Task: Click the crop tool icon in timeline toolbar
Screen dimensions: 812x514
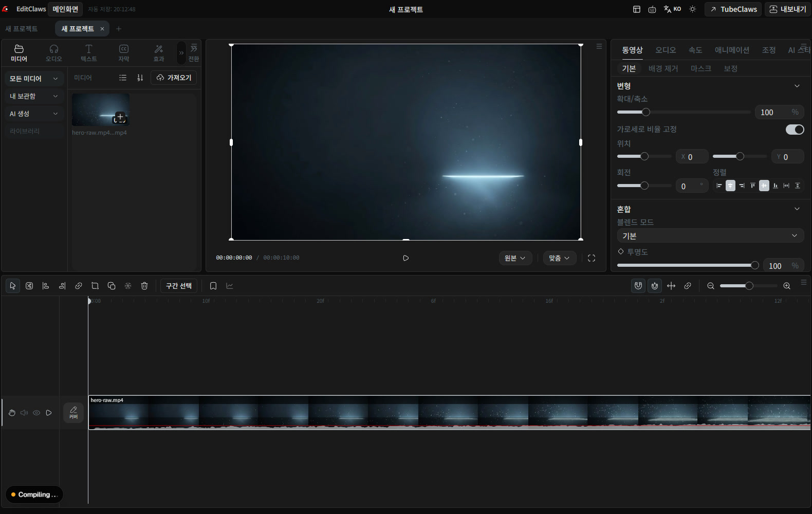Action: 95,286
